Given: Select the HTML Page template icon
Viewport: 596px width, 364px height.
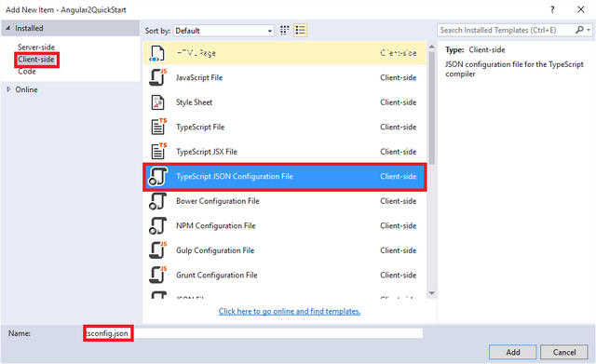Looking at the screenshot, I should (157, 53).
